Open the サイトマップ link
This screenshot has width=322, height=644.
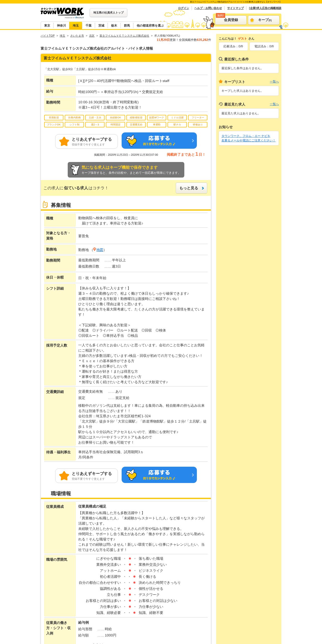(x=235, y=8)
